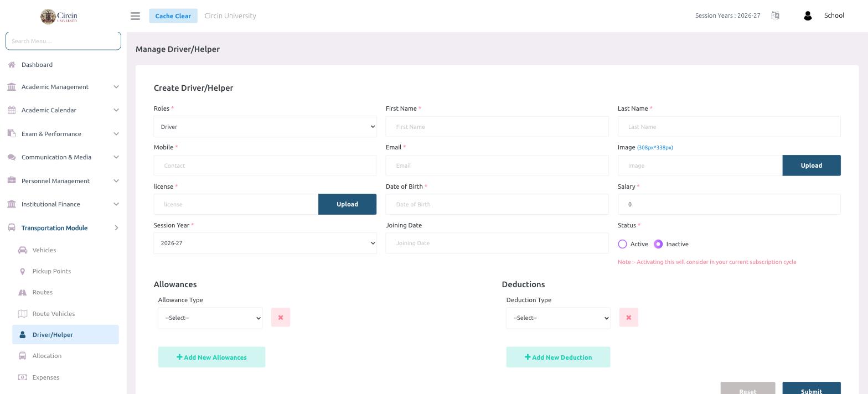Click the Routes road icon
The image size is (868, 394).
click(23, 292)
